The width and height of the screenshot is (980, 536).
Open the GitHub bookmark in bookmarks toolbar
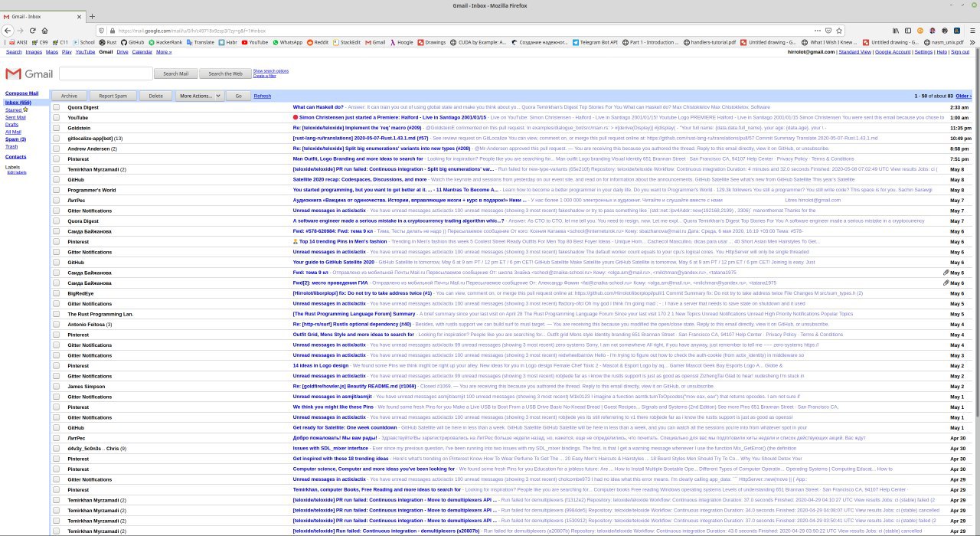[x=132, y=42]
